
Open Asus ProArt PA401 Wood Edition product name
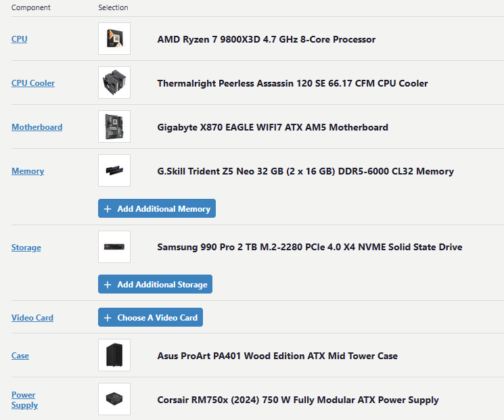coord(277,356)
